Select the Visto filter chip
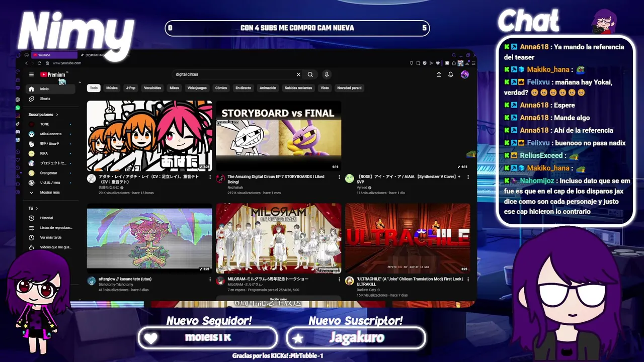 click(x=325, y=88)
